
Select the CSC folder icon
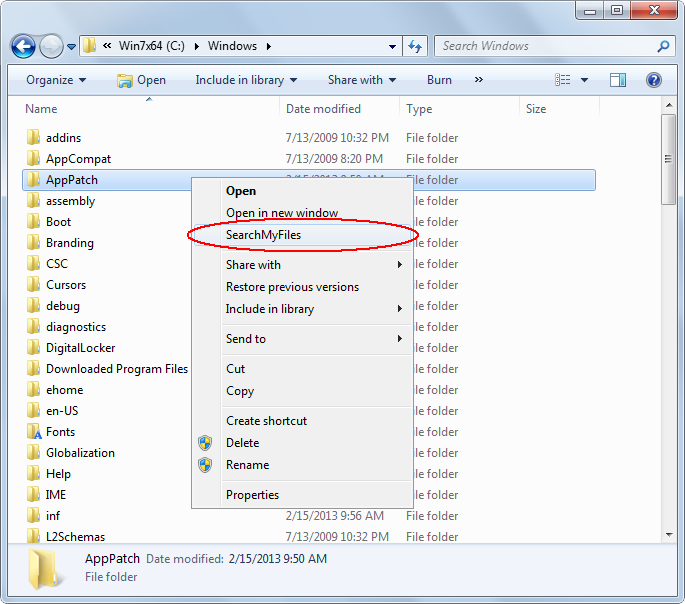click(x=33, y=263)
